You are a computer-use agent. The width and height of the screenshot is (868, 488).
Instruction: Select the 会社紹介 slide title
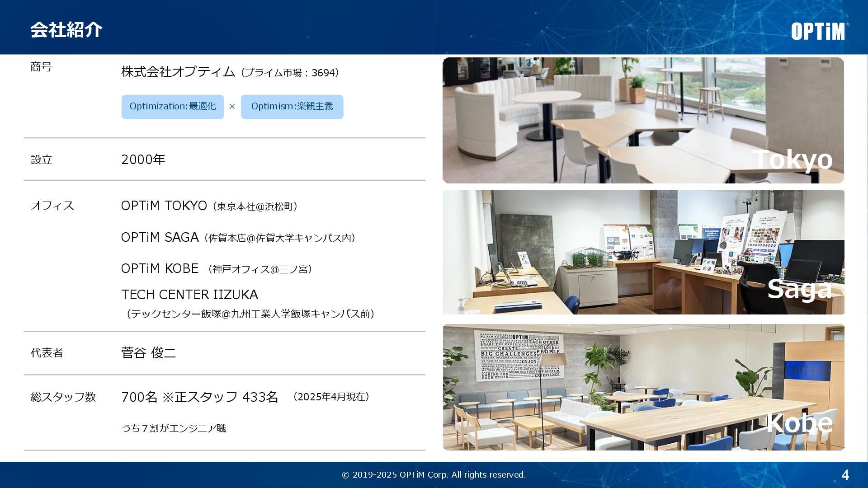tap(66, 30)
